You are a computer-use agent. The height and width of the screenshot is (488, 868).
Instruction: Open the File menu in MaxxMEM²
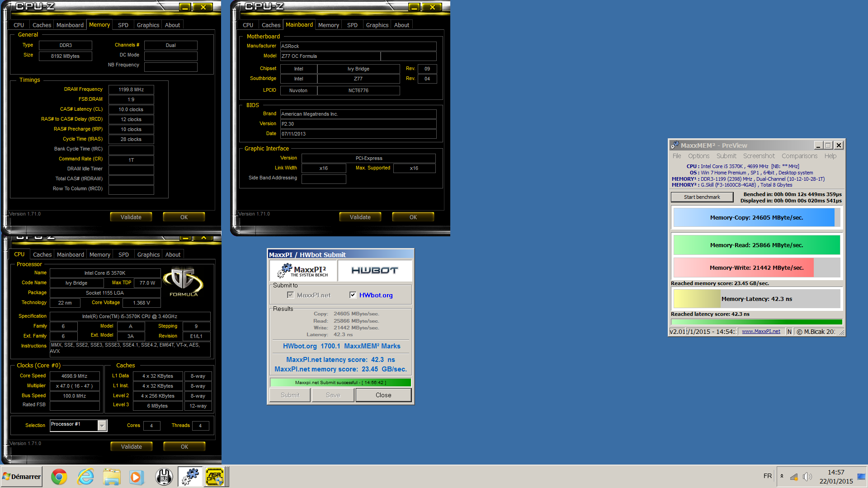(677, 156)
